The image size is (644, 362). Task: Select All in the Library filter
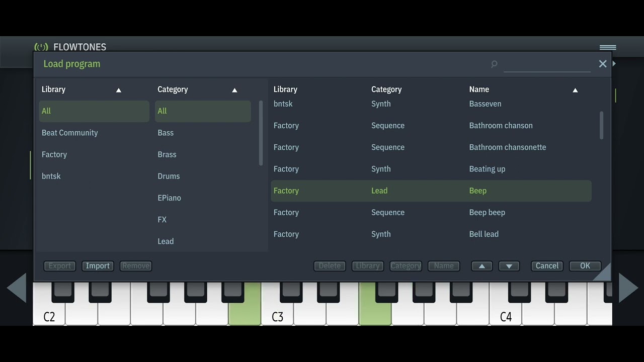click(94, 111)
